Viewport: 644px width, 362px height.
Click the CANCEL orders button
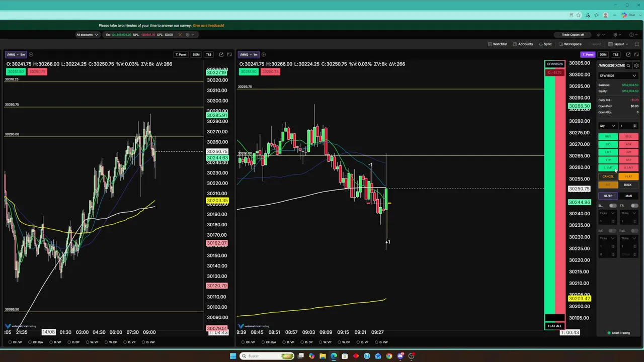tap(608, 177)
